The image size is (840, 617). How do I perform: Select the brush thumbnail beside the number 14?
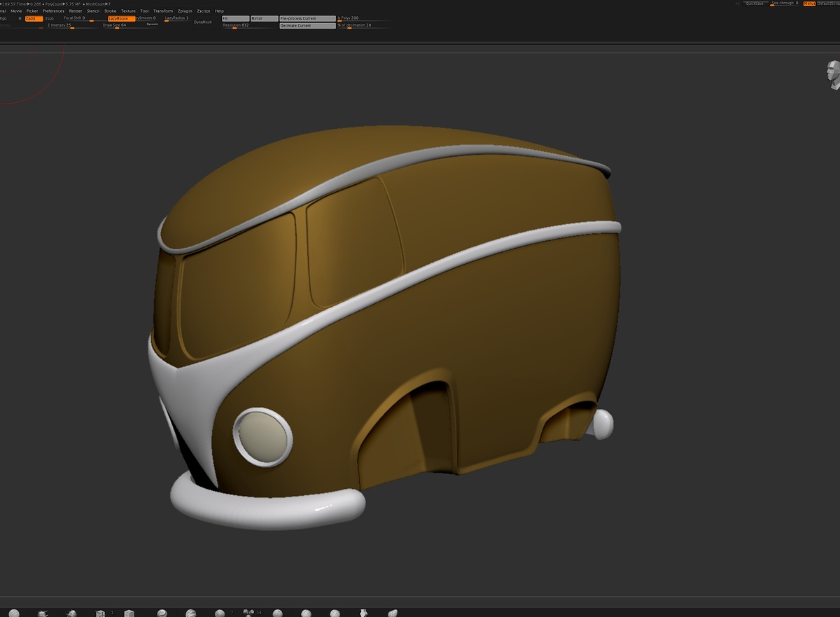249,613
